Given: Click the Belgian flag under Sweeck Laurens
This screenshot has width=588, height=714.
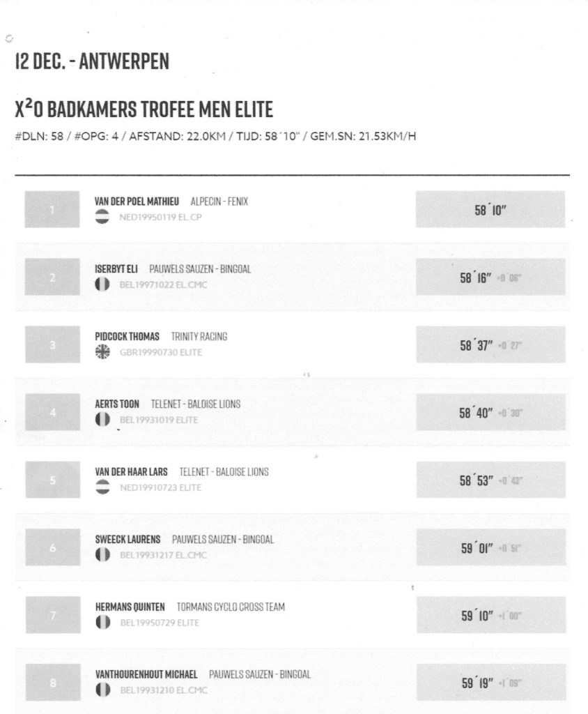Looking at the screenshot, I should click(x=102, y=555).
